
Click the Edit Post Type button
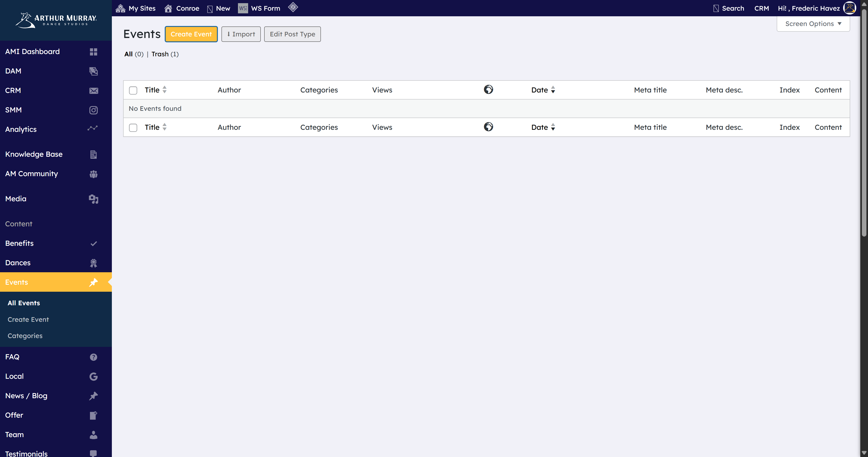[292, 34]
